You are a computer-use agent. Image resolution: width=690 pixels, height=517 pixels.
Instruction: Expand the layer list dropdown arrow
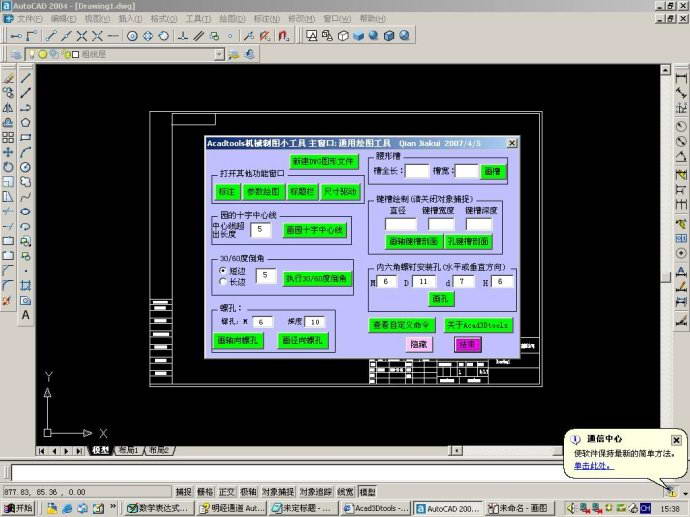[x=219, y=55]
